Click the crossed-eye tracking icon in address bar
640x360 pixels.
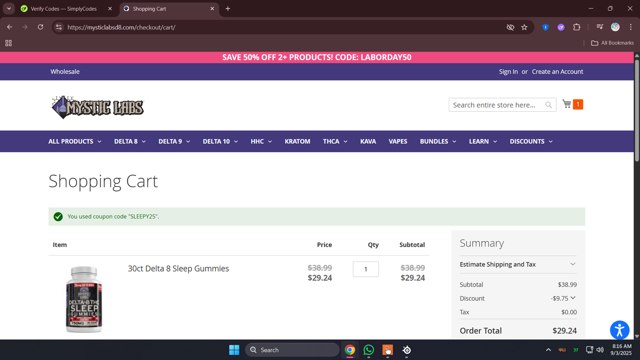(510, 27)
